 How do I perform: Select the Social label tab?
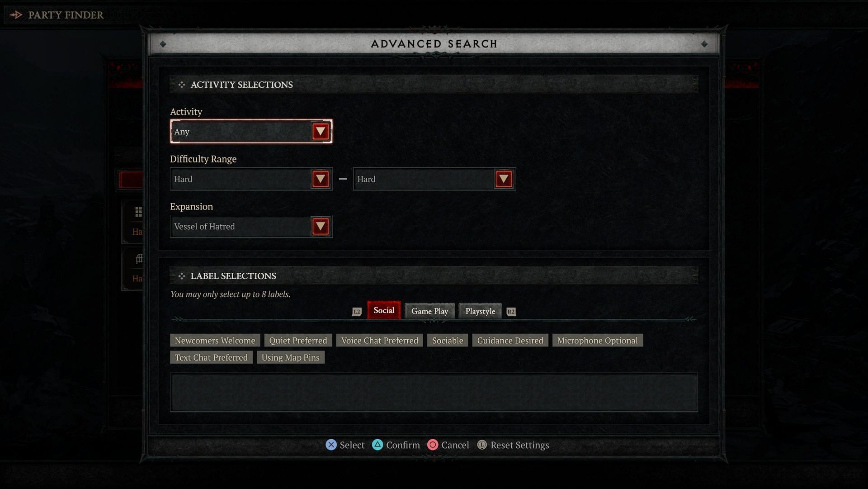click(383, 310)
